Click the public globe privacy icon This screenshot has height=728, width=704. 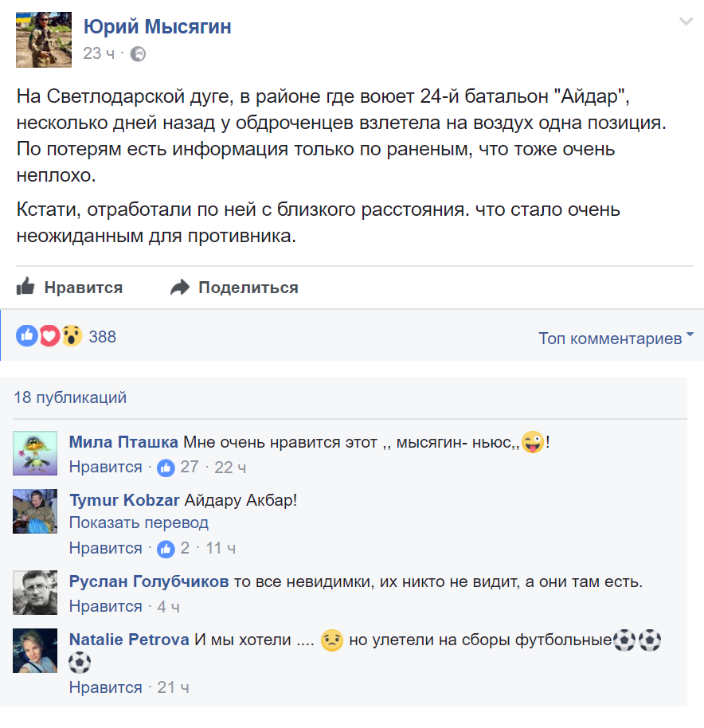coord(138,54)
